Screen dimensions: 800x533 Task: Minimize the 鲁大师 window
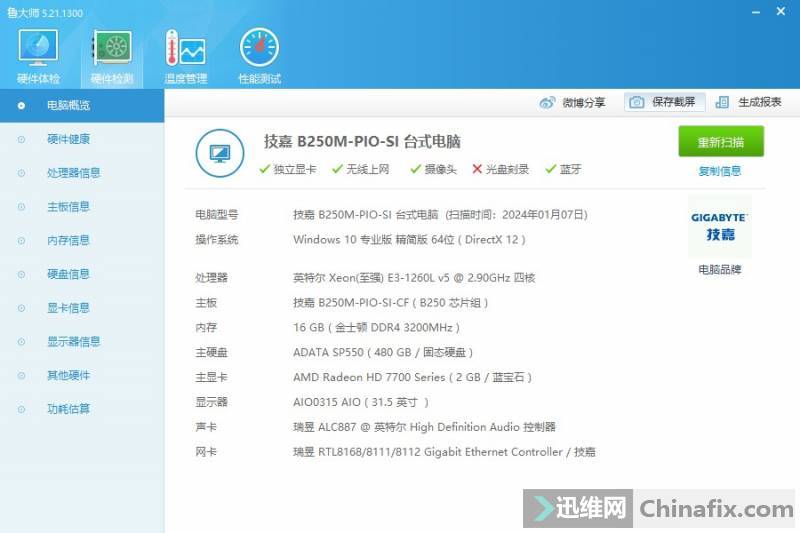pos(756,12)
